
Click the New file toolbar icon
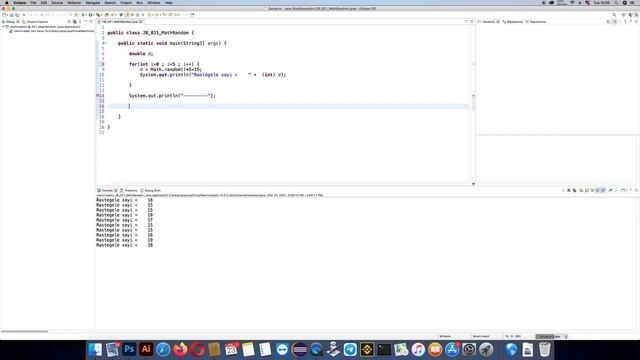(x=4, y=15)
